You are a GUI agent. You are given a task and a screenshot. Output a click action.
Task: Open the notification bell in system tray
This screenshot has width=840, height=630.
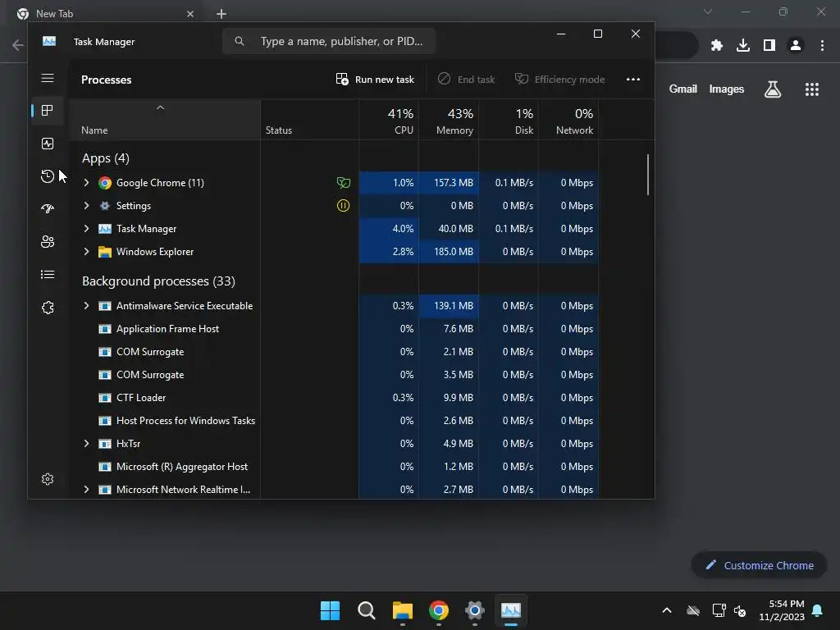coord(817,610)
